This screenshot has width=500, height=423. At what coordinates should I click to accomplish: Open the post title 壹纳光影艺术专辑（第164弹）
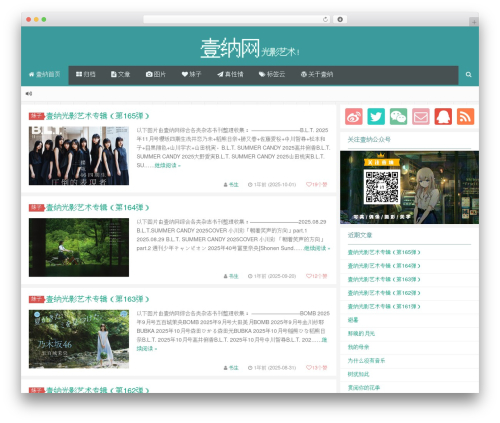[x=97, y=208]
